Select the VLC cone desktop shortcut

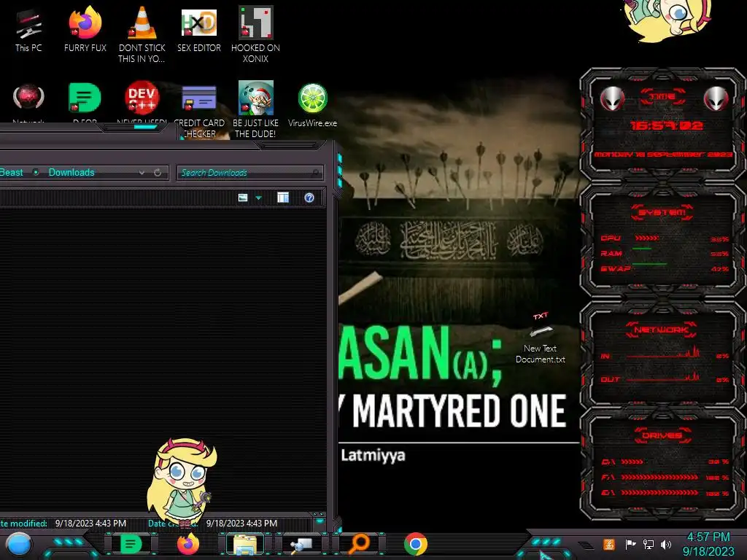(142, 34)
